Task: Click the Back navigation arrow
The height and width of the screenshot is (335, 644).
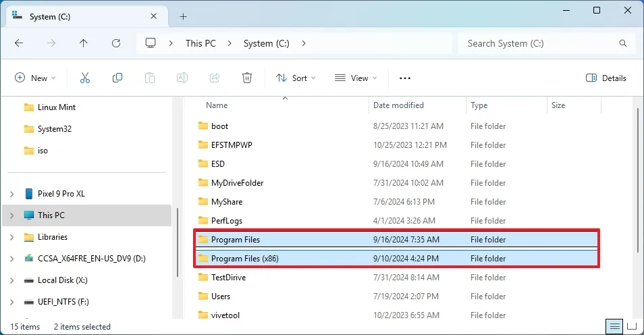Action: 19,43
